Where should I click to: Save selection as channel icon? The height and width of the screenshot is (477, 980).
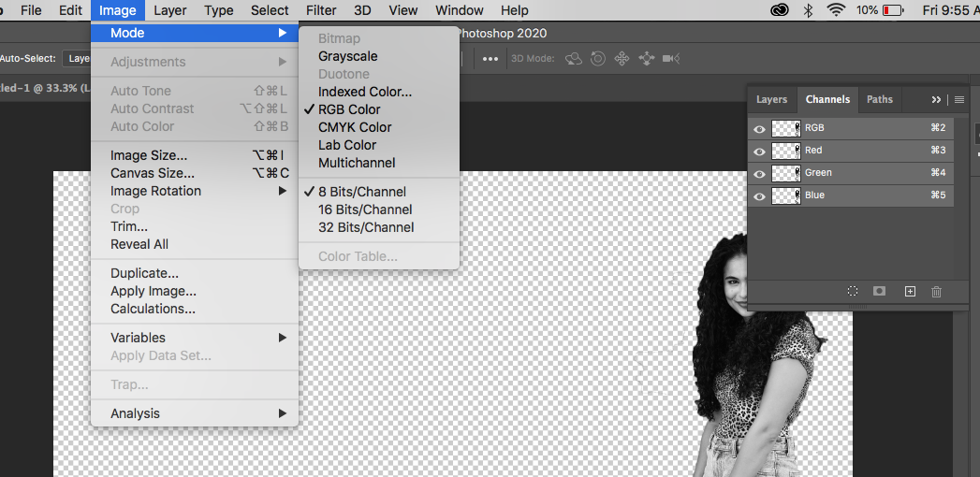[879, 291]
